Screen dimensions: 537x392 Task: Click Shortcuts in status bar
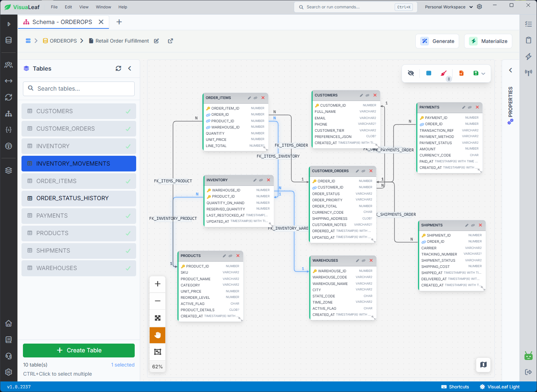tap(455, 387)
